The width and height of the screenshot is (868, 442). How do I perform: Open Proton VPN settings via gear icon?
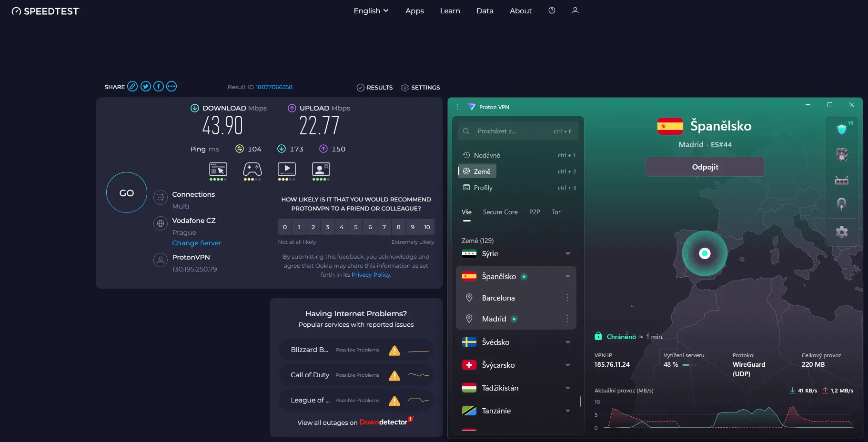pos(841,232)
